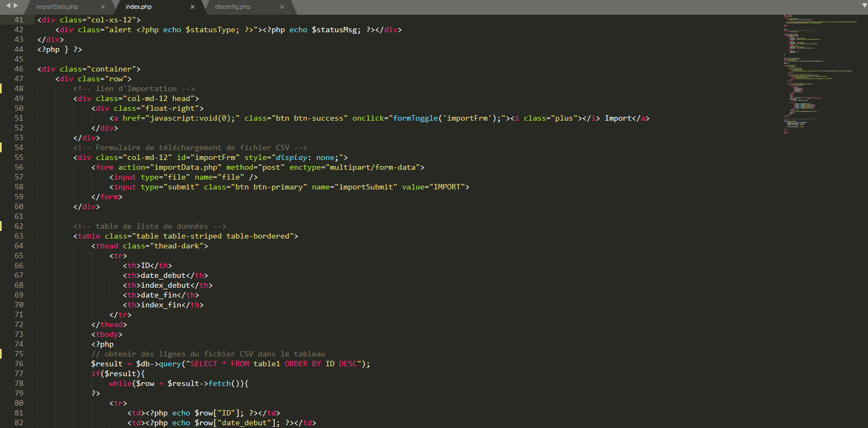Click line number 41 in the gutter
The height and width of the screenshot is (428, 868).
pyautogui.click(x=19, y=20)
